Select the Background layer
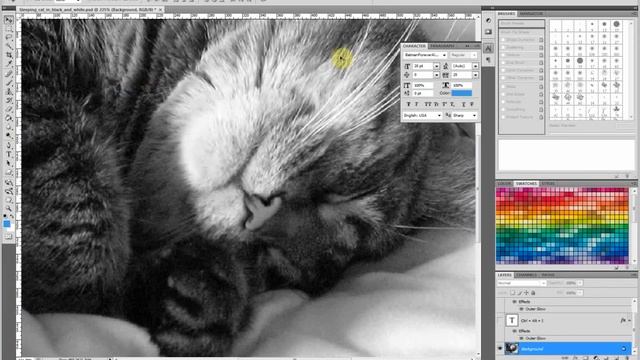The height and width of the screenshot is (360, 640). [568, 349]
